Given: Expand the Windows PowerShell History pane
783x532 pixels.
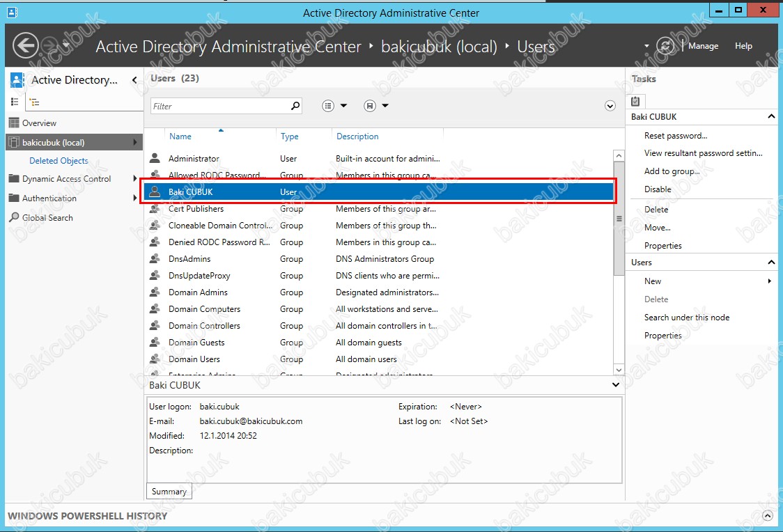Looking at the screenshot, I should coord(768,515).
